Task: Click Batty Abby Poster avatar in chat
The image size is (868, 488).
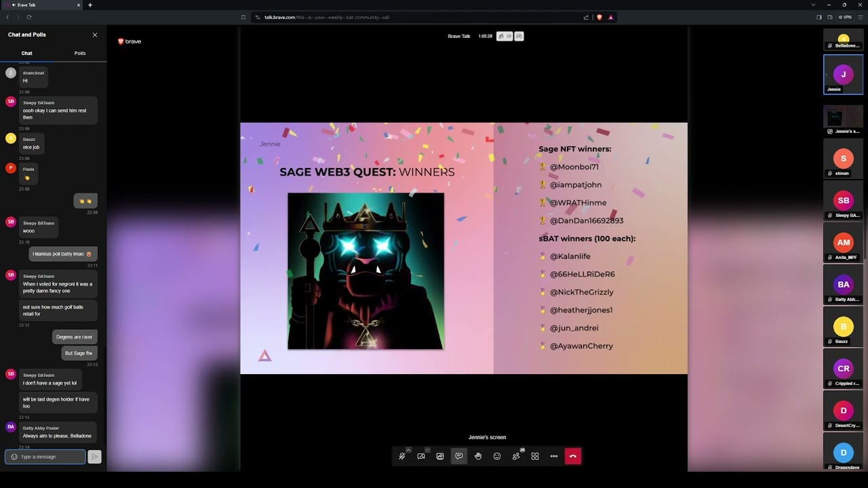Action: tap(10, 427)
